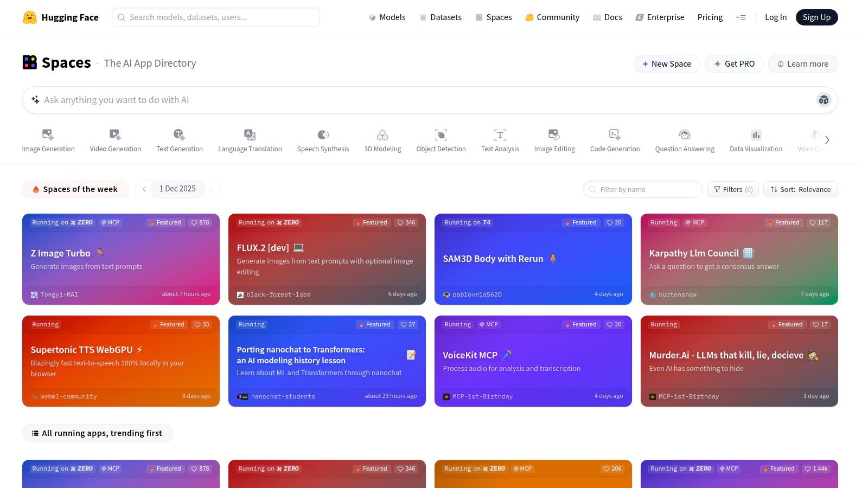868x488 pixels.
Task: Click the Image Generation category icon
Action: point(48,134)
